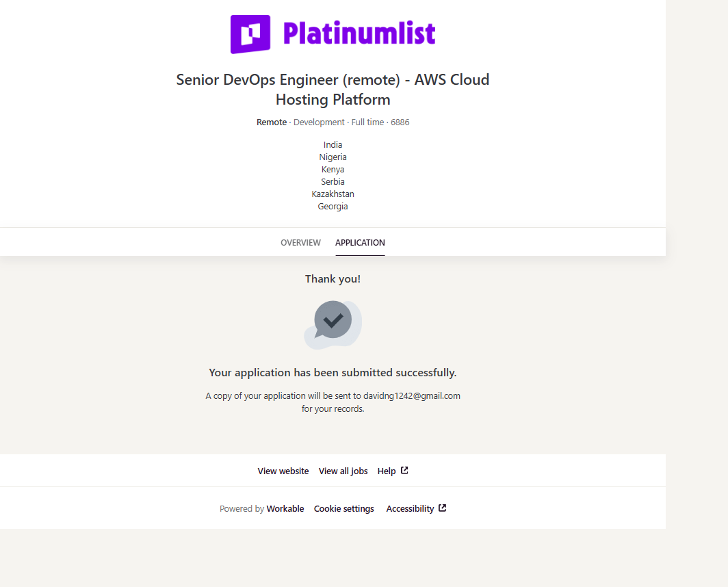Click the davidng1242@gmail.com email address
The image size is (728, 587).
[x=412, y=396]
